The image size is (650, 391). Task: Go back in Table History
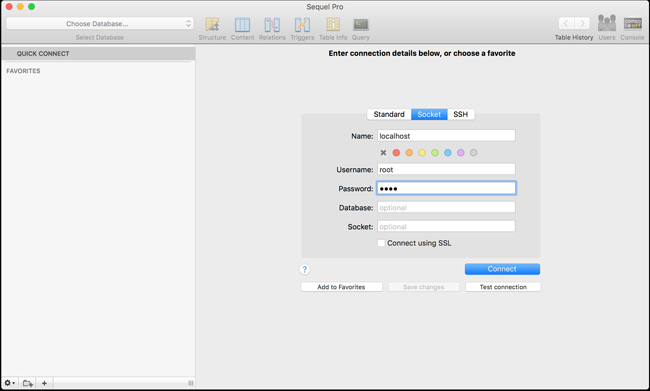point(566,23)
